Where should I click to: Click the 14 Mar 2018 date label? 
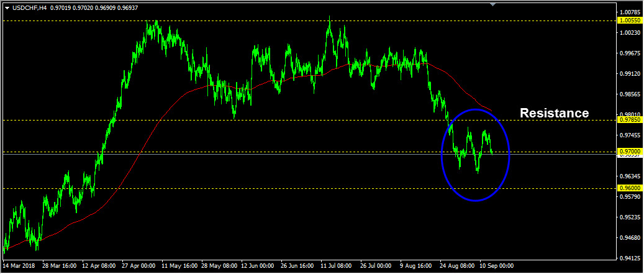tap(19, 266)
